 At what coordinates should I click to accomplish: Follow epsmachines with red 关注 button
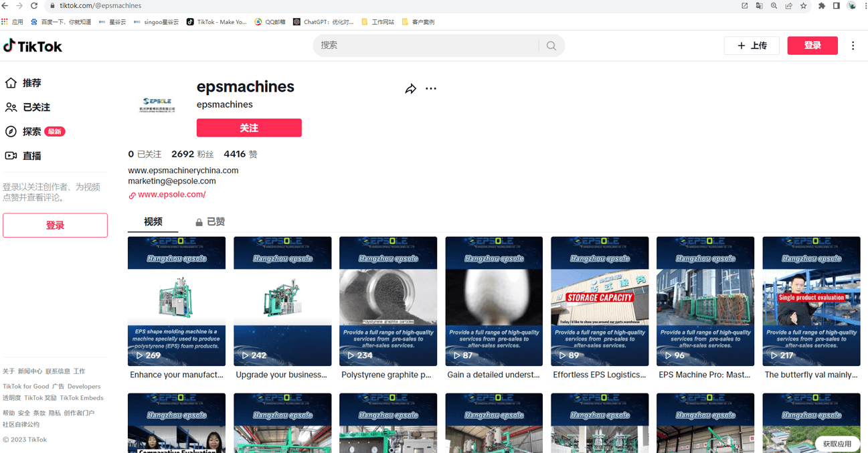(249, 128)
